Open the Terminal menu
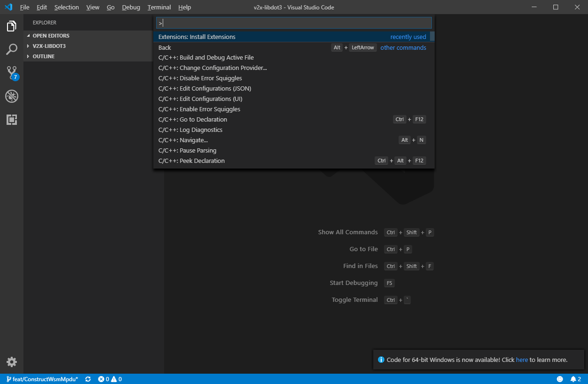 (x=159, y=8)
